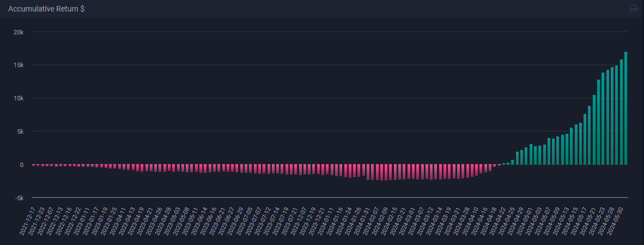
Task: Click the -5k y-axis label
Action: tap(20, 198)
